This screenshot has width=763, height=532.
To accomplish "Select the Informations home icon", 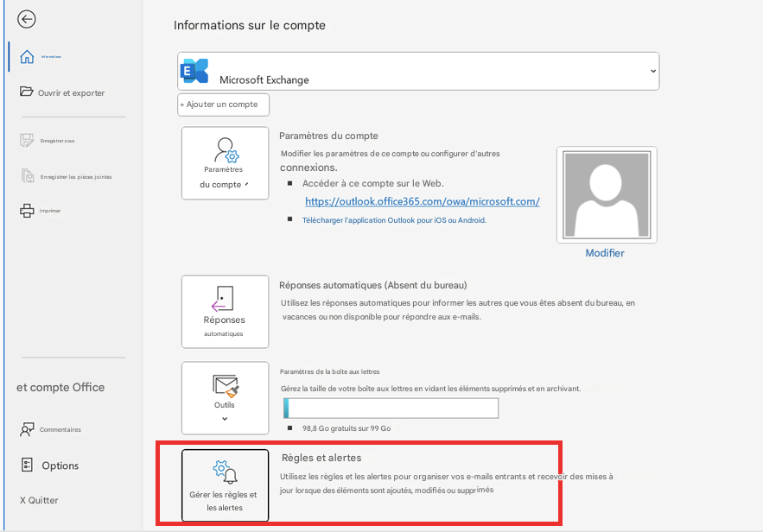I will point(26,57).
